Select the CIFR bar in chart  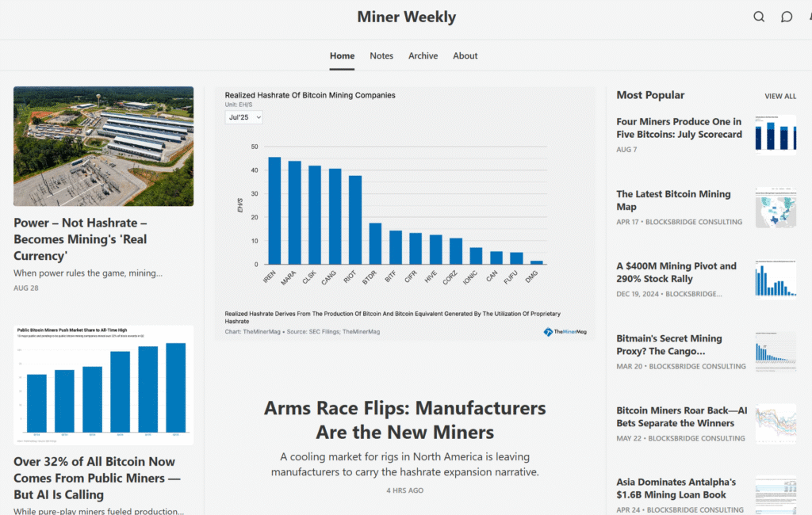pos(416,249)
